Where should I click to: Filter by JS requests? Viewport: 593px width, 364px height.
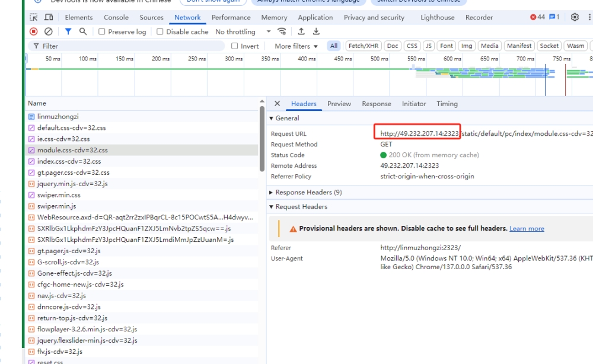coord(429,46)
